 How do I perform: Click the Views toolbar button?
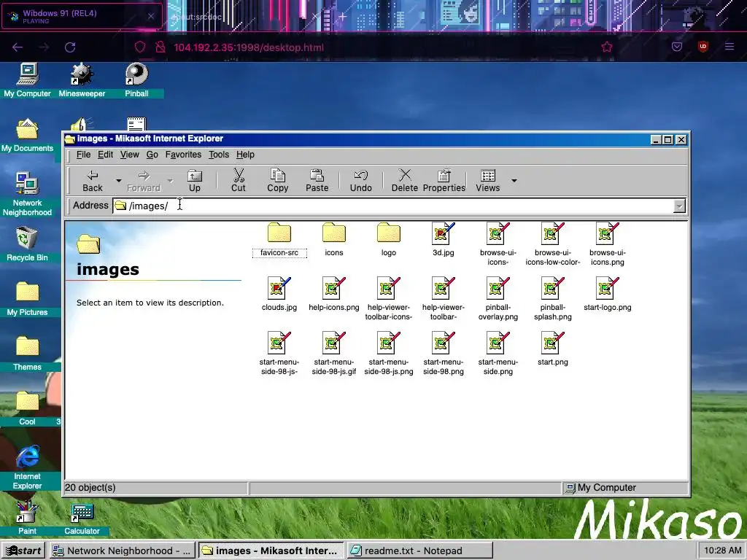[x=488, y=181]
